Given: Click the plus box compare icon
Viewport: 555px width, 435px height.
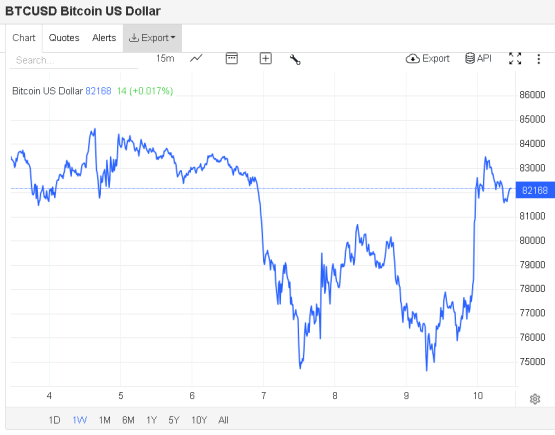Looking at the screenshot, I should click(x=265, y=58).
